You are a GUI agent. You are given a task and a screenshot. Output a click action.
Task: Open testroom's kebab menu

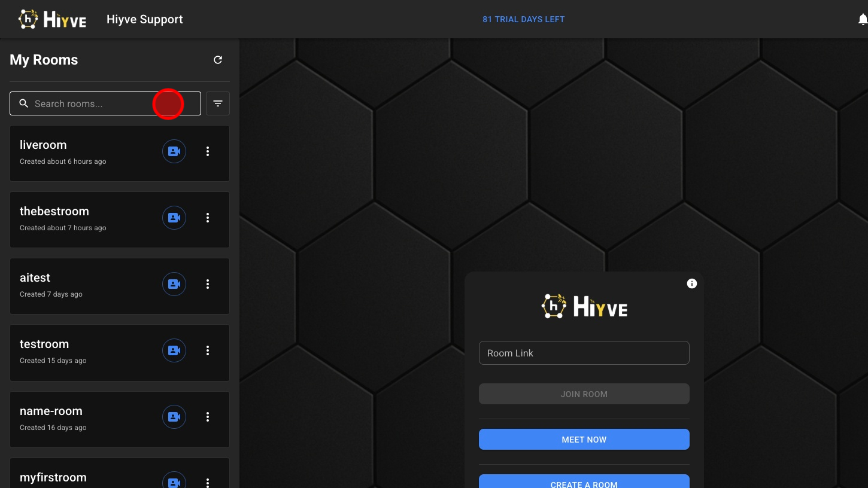click(208, 350)
